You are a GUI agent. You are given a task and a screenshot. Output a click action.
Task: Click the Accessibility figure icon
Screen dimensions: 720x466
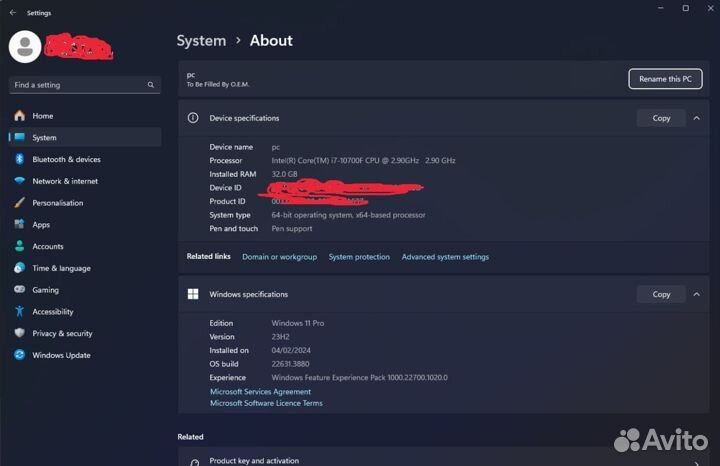coord(19,311)
